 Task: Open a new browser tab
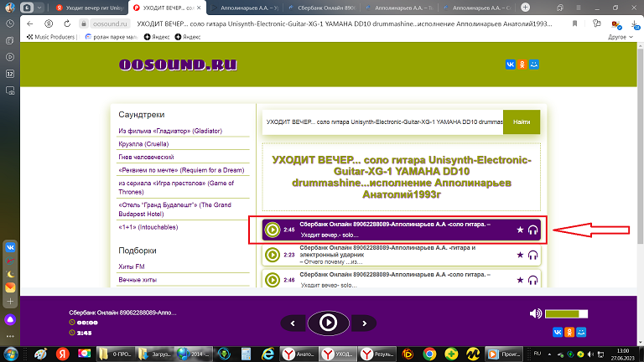click(x=525, y=8)
